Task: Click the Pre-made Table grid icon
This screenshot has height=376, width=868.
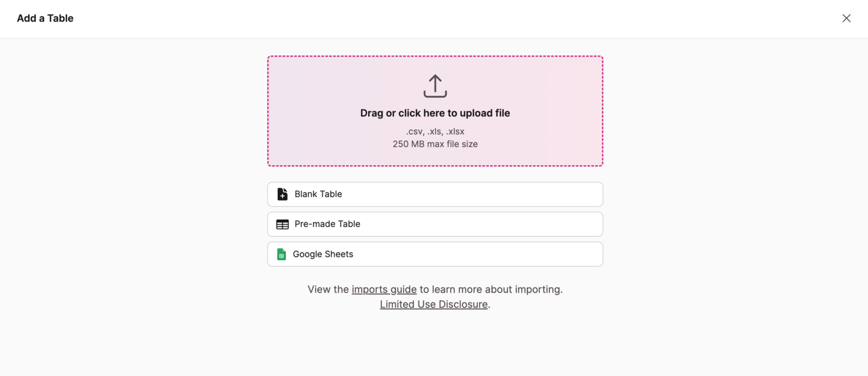Action: point(282,224)
